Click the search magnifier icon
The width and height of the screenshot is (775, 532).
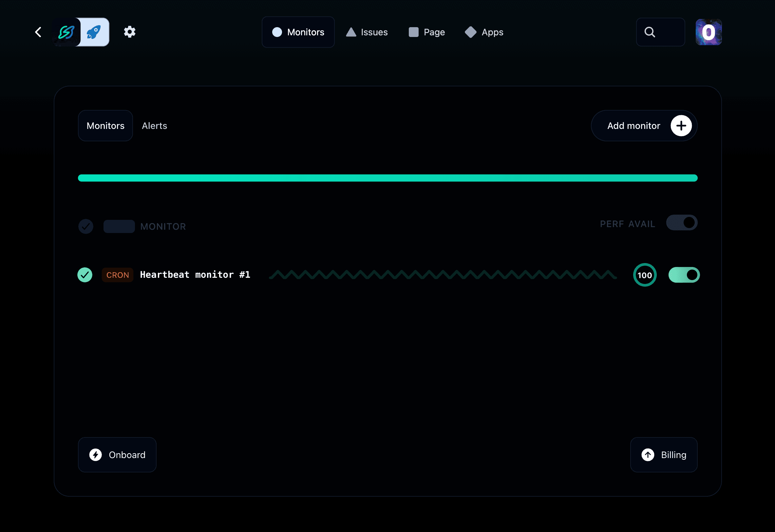(650, 32)
